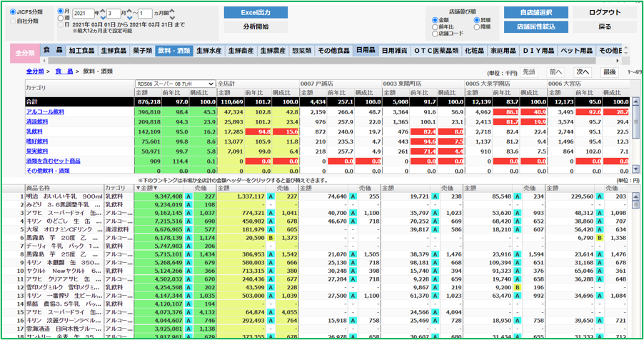Click the カ月間 input field showing 1
644x340 pixels.
145,14
